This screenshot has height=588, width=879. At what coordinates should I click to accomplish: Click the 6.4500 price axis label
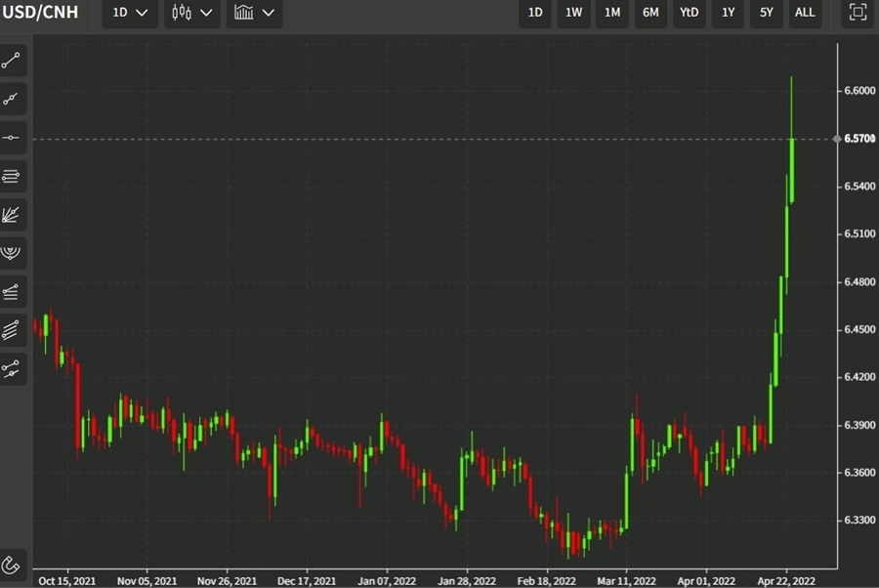click(x=859, y=329)
